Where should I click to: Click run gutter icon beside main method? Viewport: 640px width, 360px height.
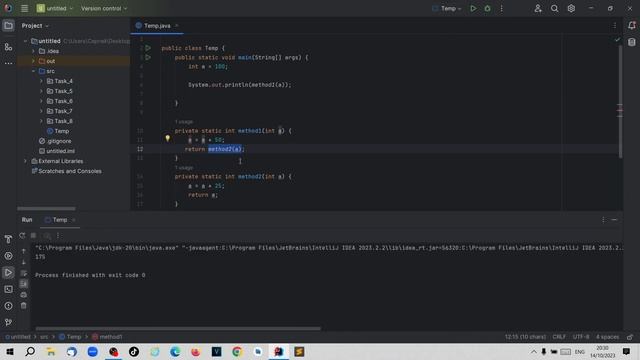click(x=148, y=58)
